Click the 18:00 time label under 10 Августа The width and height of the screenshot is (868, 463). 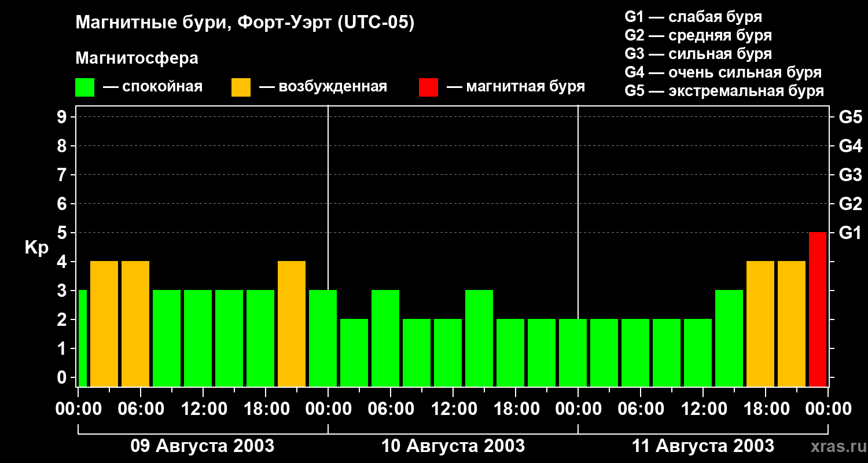pos(516,409)
